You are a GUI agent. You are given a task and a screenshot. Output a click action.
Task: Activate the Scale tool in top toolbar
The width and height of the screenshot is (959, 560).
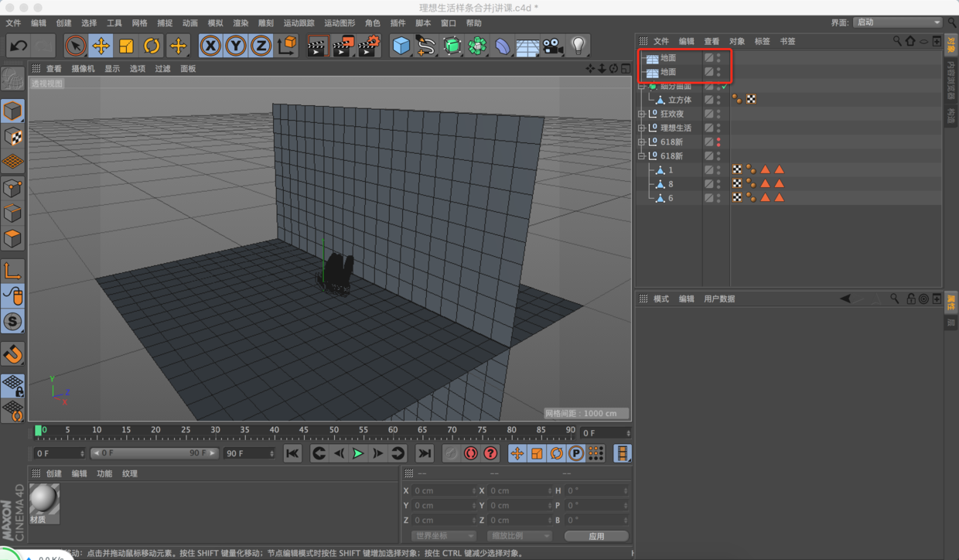tap(126, 46)
